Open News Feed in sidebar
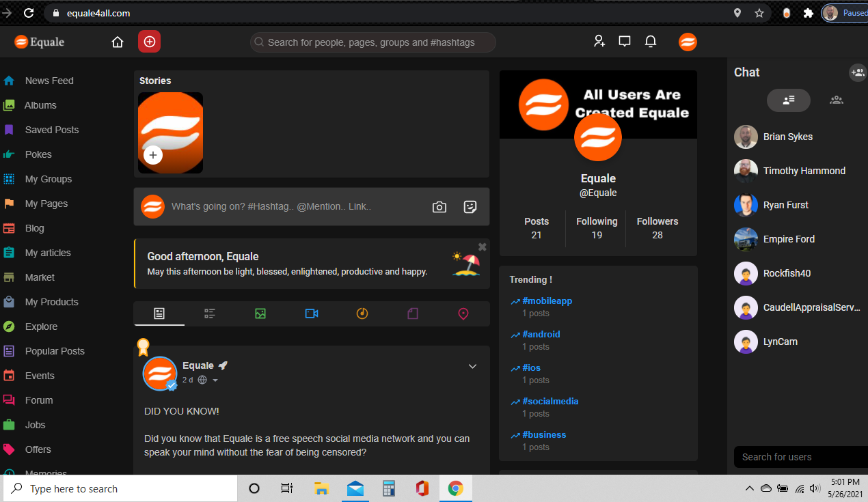 (49, 81)
